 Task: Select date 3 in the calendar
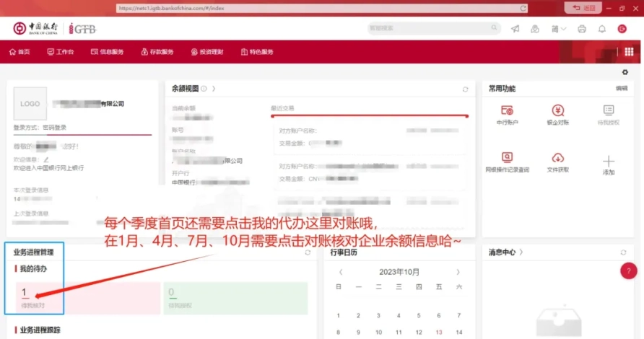(378, 316)
